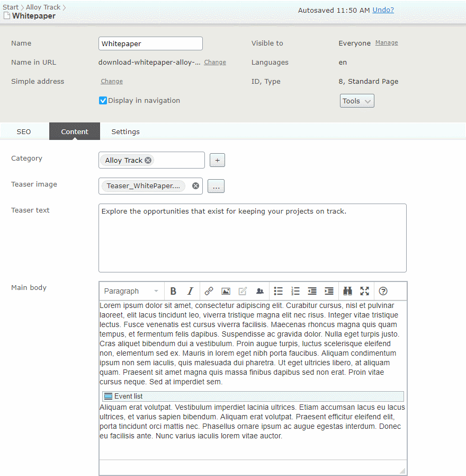Click the personalized content icon
466x476 pixels.
(x=259, y=291)
